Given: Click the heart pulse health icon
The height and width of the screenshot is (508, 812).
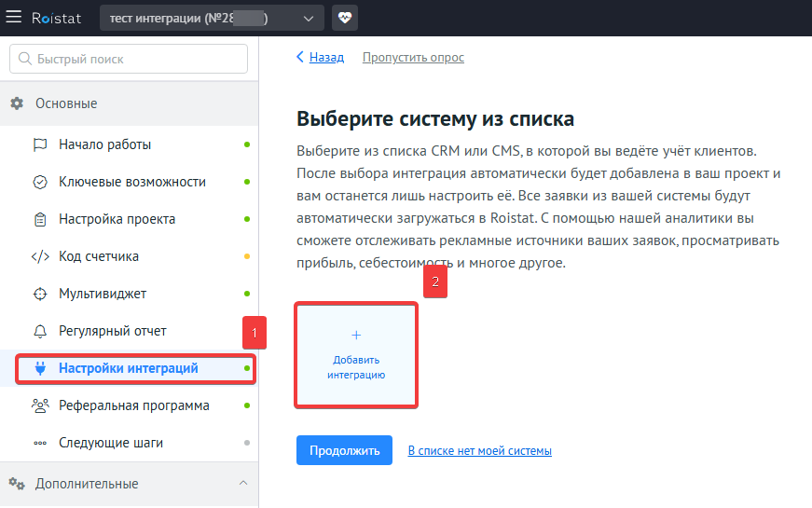Looking at the screenshot, I should (x=345, y=18).
